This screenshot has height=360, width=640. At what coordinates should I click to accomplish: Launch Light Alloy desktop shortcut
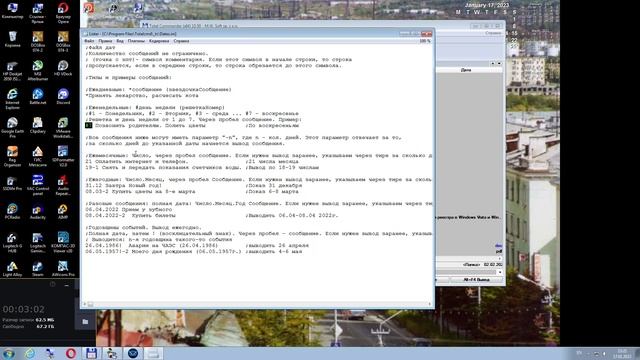pos(12,269)
